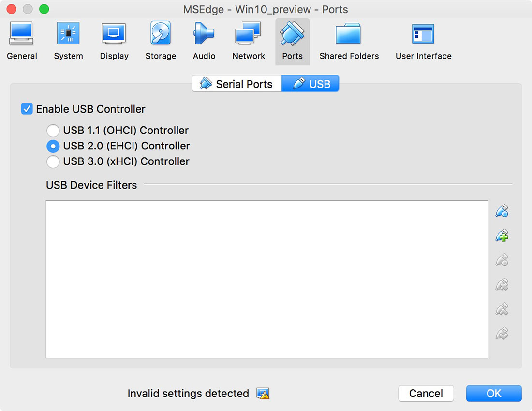The height and width of the screenshot is (411, 532).
Task: Toggle the Enable USB Controller checkbox
Action: pos(27,109)
